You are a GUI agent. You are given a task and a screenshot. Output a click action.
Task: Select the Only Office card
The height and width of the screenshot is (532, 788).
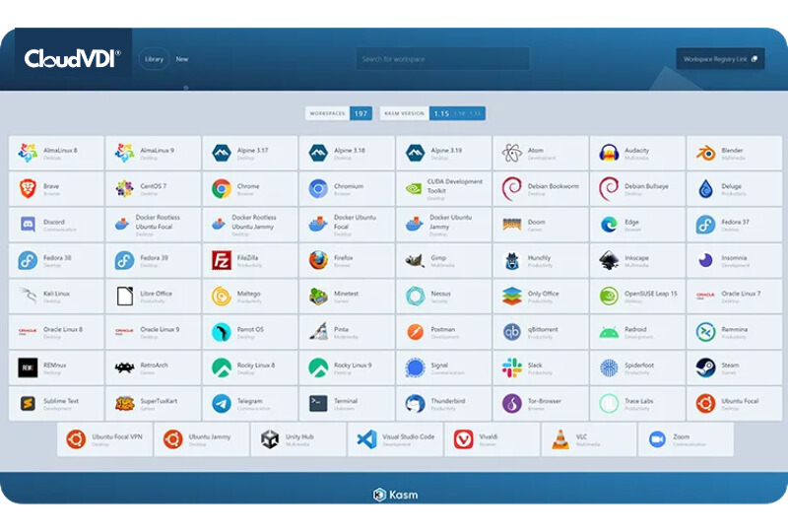[x=541, y=297]
